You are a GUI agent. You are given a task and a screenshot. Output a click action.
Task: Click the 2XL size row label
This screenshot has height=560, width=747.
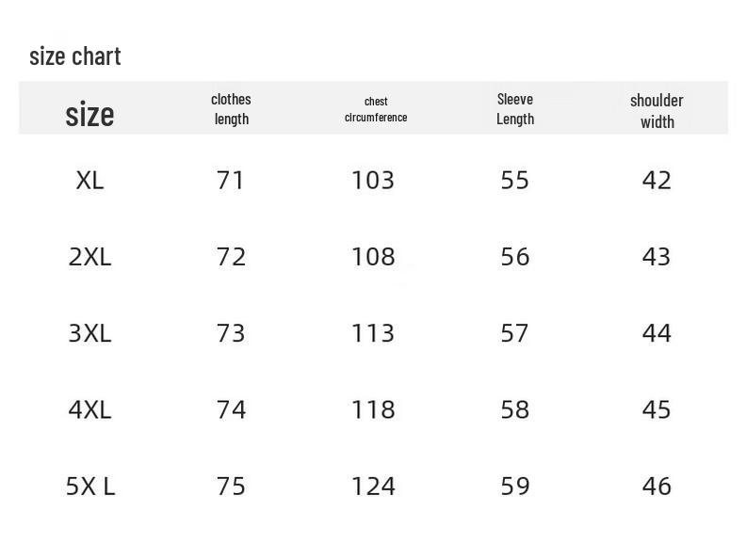(89, 257)
